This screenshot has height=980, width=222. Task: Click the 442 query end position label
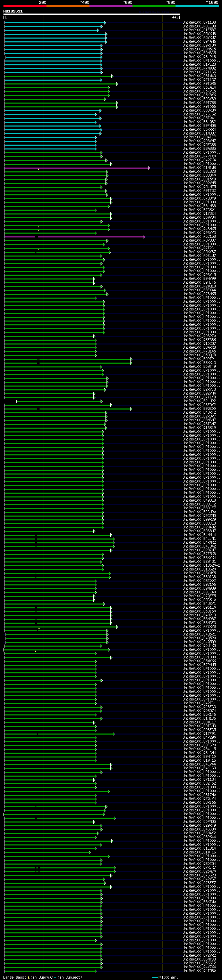pos(175,17)
